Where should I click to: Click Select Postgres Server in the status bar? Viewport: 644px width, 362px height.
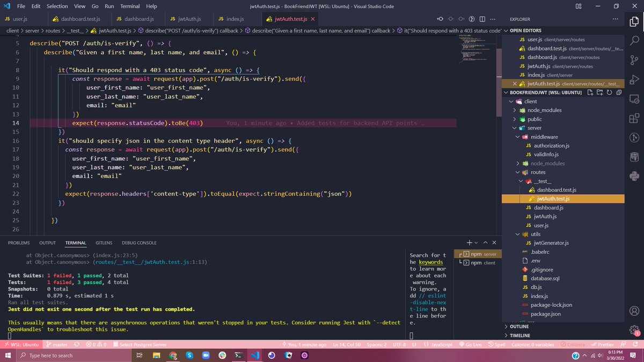(138, 344)
